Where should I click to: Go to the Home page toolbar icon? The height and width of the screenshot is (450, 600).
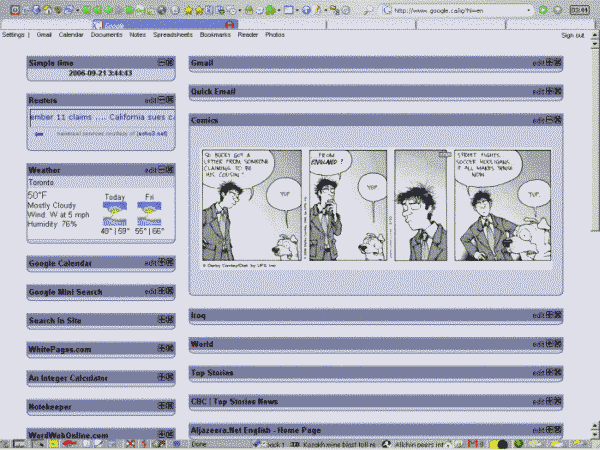tap(47, 10)
